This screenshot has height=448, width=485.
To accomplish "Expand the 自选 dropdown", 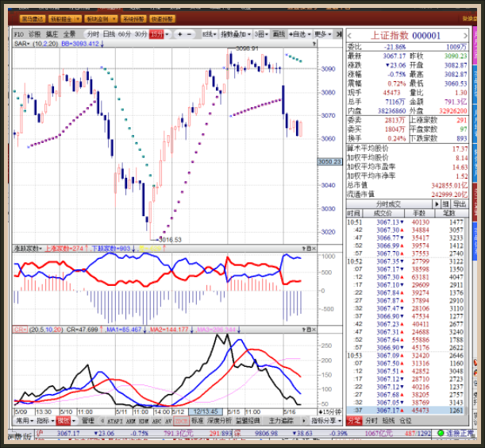I will coord(299,34).
